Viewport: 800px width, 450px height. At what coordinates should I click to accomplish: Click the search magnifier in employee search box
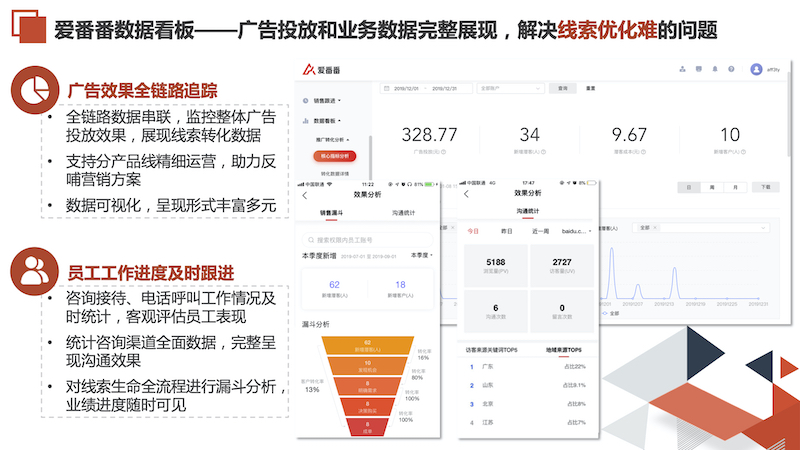pyautogui.click(x=311, y=240)
